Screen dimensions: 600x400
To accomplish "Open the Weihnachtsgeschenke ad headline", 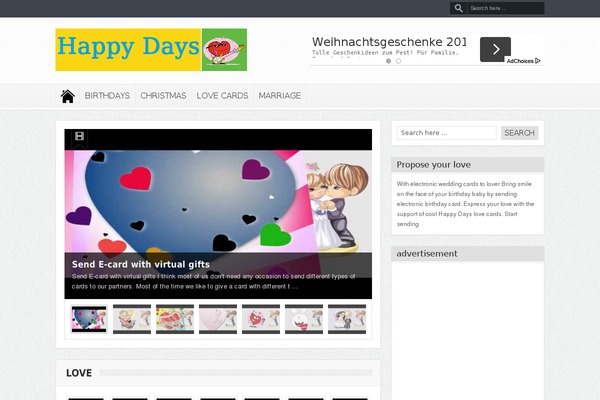I will [x=389, y=41].
